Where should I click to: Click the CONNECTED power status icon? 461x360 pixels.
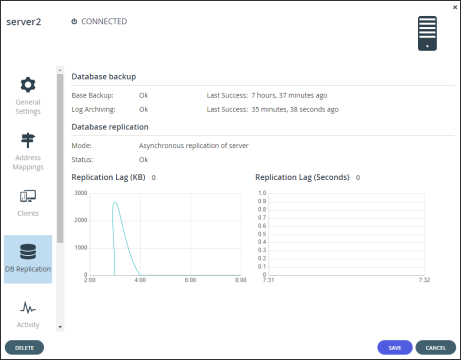pos(74,21)
